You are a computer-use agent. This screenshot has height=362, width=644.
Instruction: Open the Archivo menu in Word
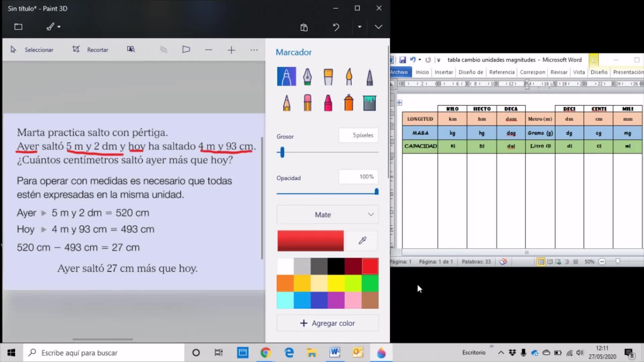[x=399, y=72]
